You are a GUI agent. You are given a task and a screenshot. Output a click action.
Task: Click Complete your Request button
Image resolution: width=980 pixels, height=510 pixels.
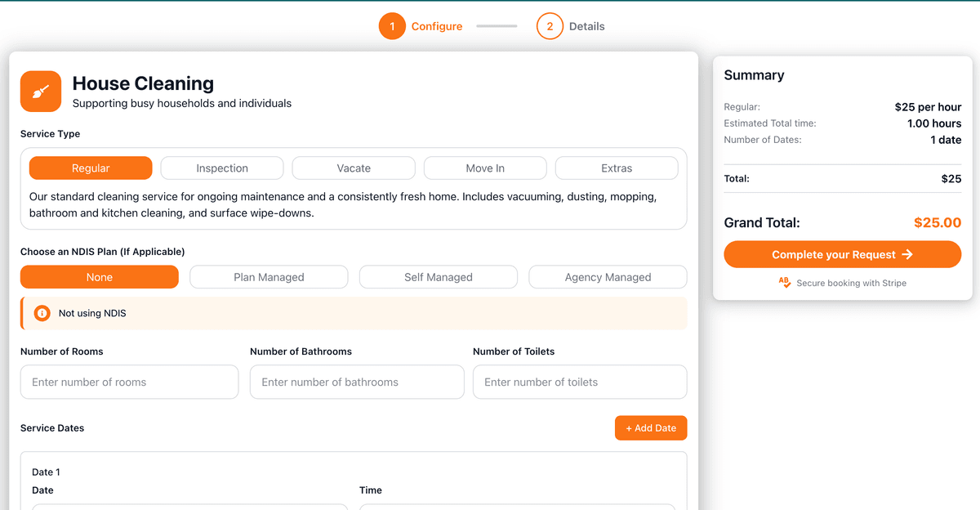click(842, 254)
